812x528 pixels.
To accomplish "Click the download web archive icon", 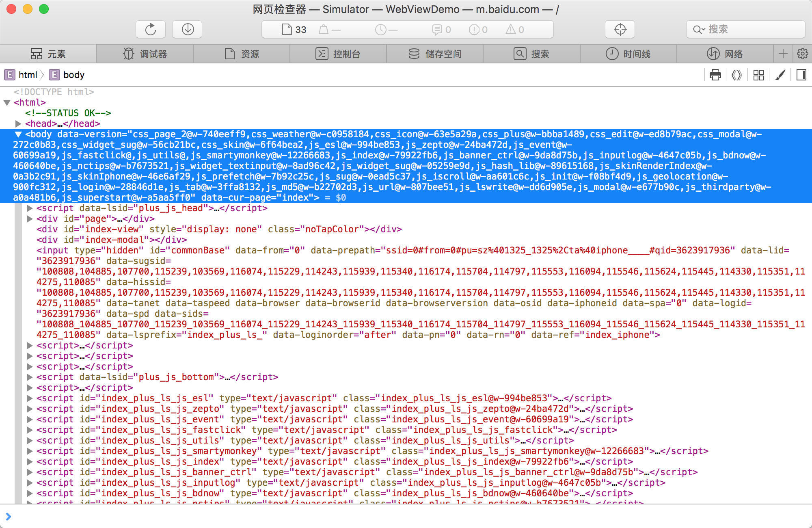I will pos(187,29).
